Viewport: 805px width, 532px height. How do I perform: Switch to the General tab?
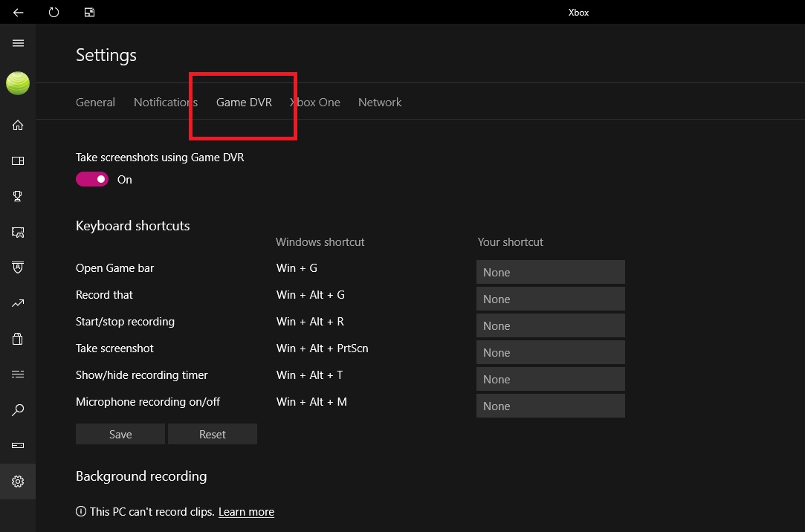tap(95, 102)
